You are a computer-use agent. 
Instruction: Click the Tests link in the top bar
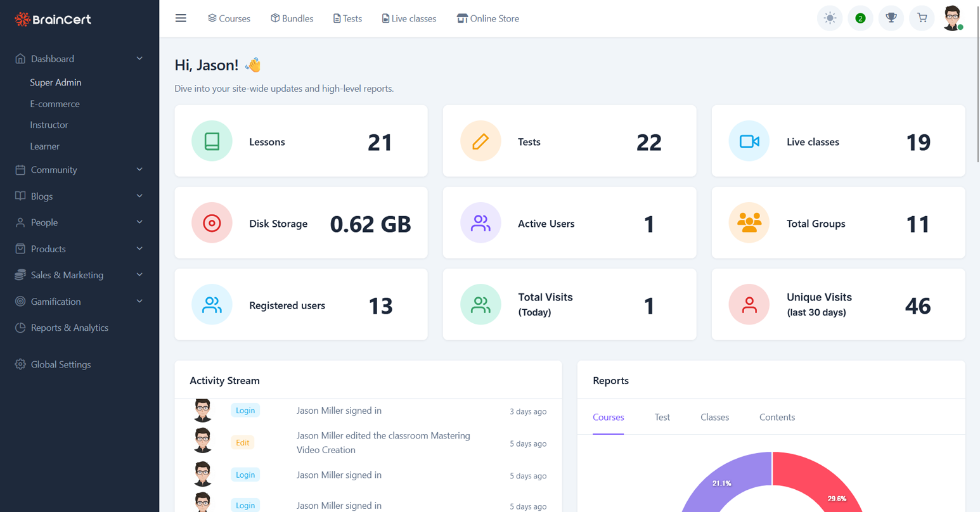click(x=347, y=18)
